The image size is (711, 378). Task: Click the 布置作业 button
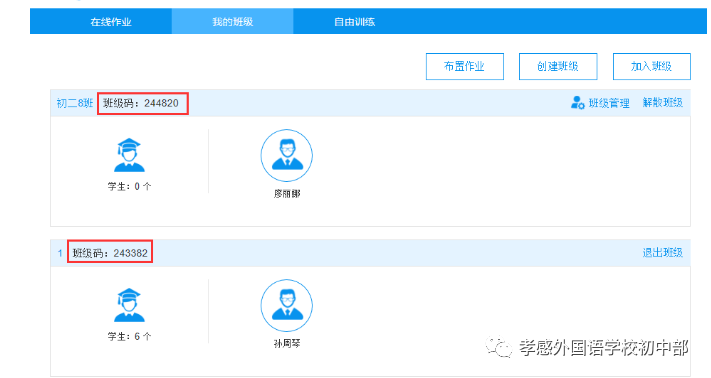tap(465, 66)
